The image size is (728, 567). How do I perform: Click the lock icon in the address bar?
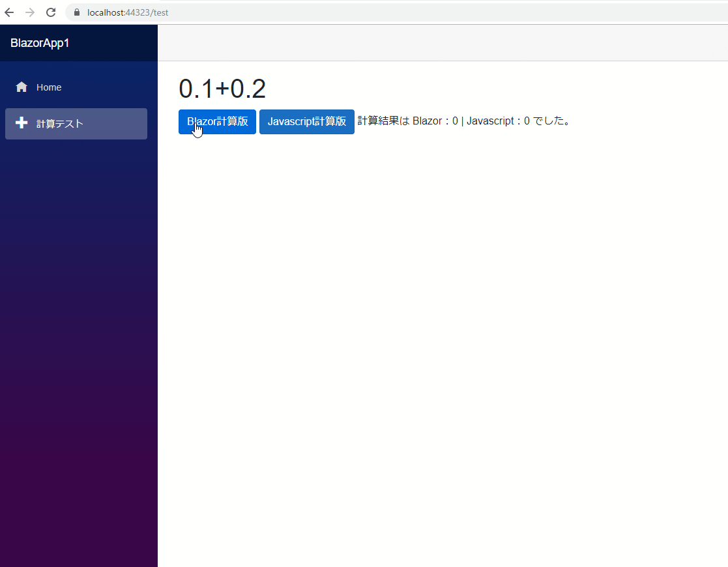pos(77,12)
